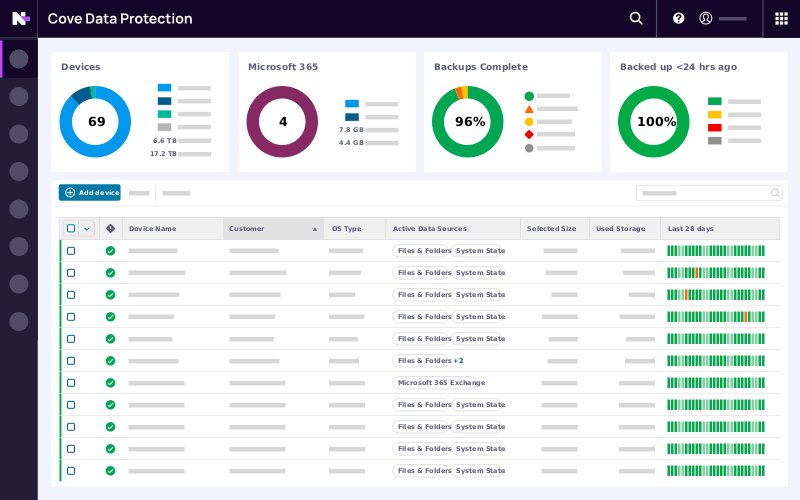The width and height of the screenshot is (800, 500).
Task: Open the app launcher grid icon
Action: pos(781,18)
